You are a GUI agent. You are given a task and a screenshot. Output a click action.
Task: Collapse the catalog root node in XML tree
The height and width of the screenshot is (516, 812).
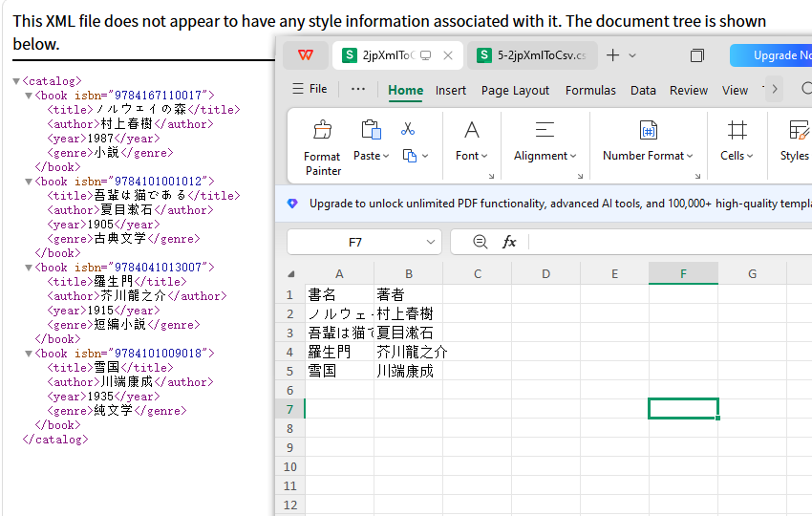16,81
